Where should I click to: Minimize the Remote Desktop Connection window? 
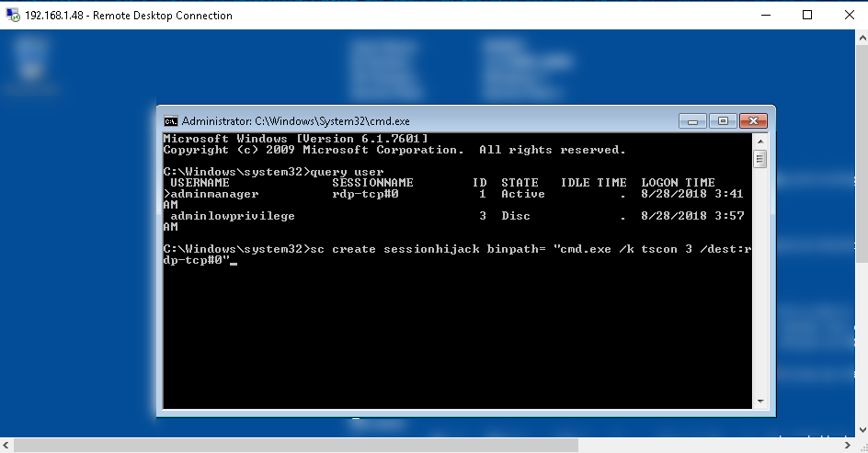(x=766, y=15)
